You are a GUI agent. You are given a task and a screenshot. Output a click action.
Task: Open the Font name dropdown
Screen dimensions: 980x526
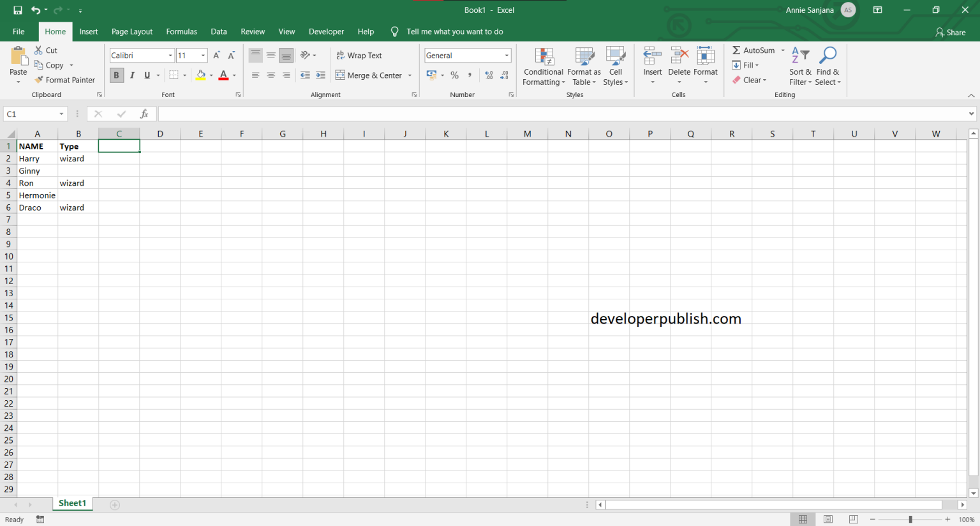pyautogui.click(x=169, y=55)
